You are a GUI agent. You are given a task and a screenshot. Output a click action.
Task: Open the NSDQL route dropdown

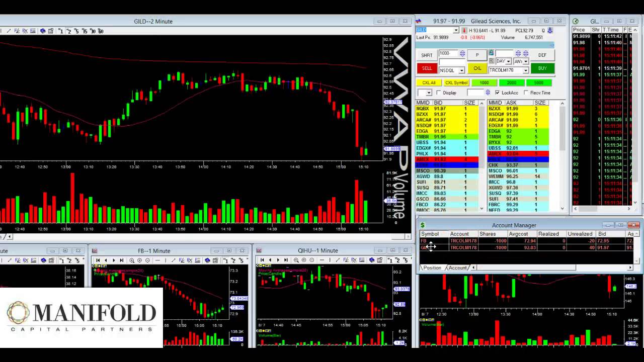tap(461, 70)
